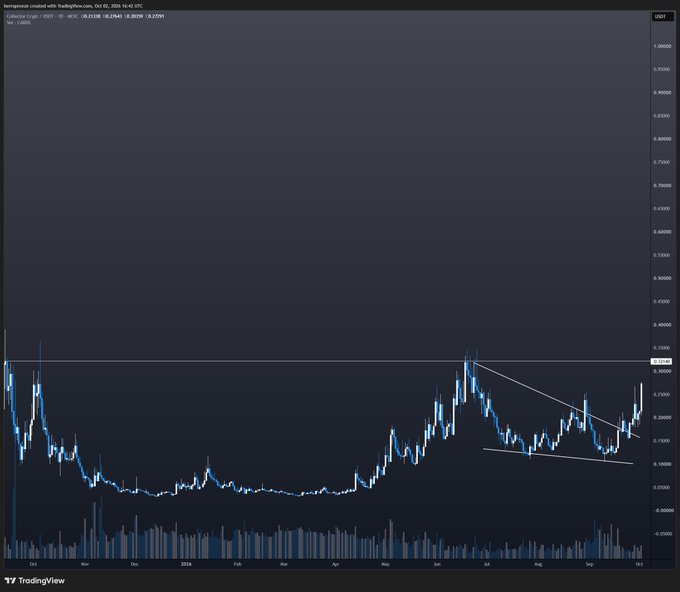Click the Apr label on time axis
Screen dimensions: 680x592
335,564
